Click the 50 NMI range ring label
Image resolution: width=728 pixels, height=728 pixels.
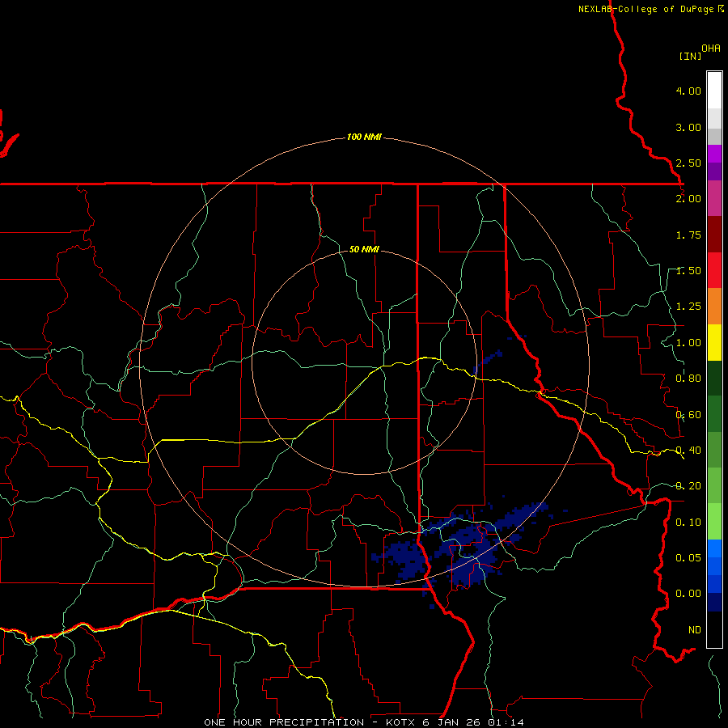coord(365,249)
